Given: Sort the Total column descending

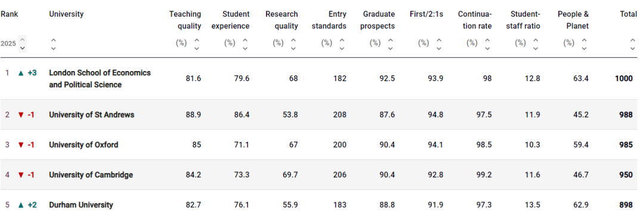Looking at the screenshot, I should pyautogui.click(x=633, y=48).
